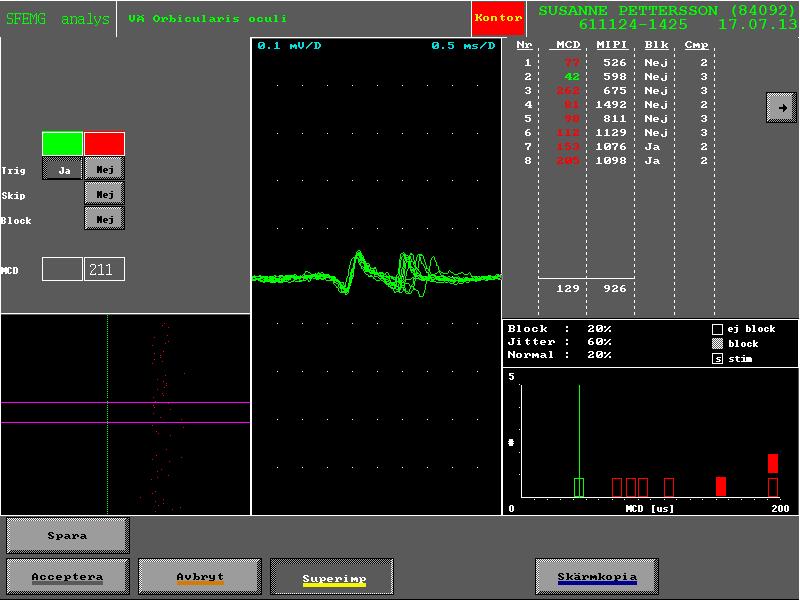Check the 'stim' legend box
The image size is (800, 601).
click(717, 359)
